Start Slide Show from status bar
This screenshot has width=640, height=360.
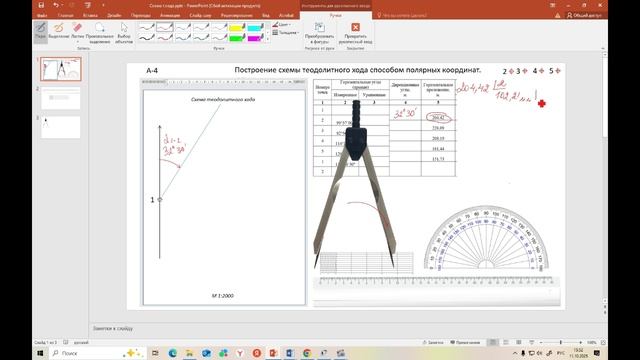[x=531, y=342]
